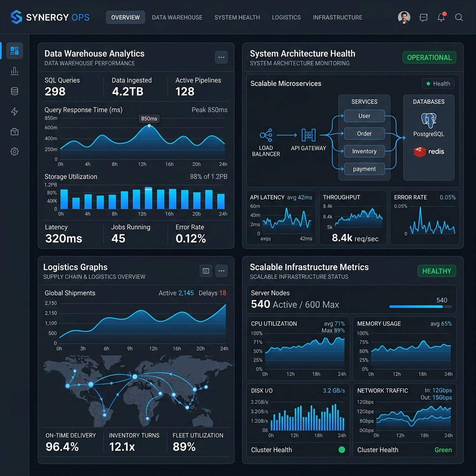Click the Jobs Running value 45
This screenshot has width=476, height=476.
click(118, 238)
